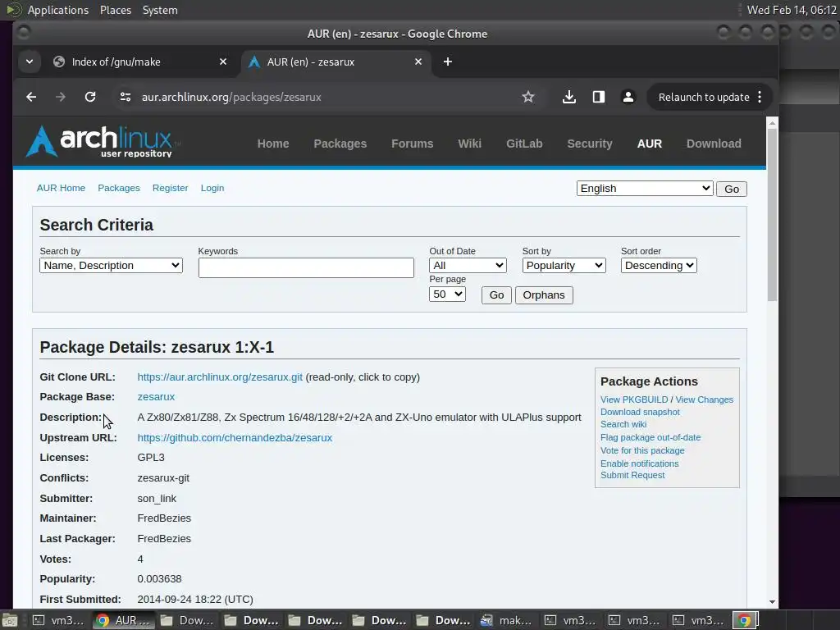The image size is (840, 630).
Task: Open the Register link
Action: coord(170,188)
